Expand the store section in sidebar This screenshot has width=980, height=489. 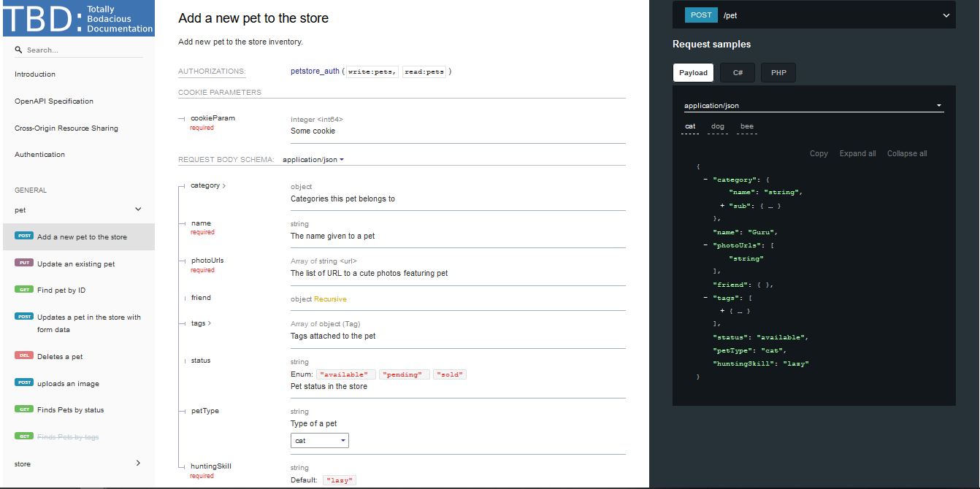(138, 463)
